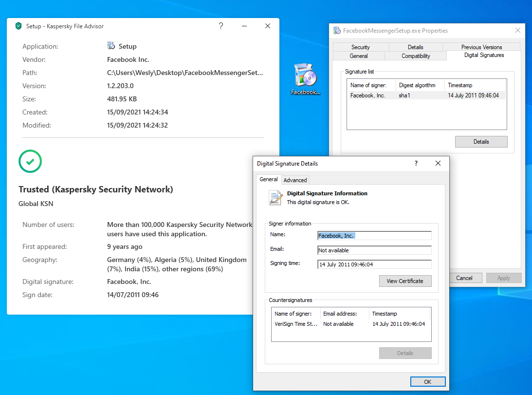Image resolution: width=532 pixels, height=395 pixels.
Task: Click the Trusted (Kaspersky Security Network) heading
Action: pyautogui.click(x=96, y=189)
